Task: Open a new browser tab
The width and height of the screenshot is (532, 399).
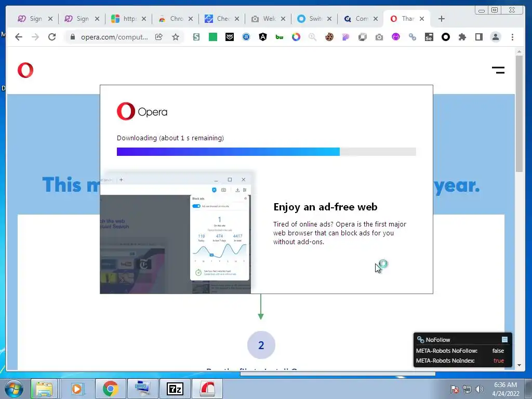Action: tap(442, 19)
